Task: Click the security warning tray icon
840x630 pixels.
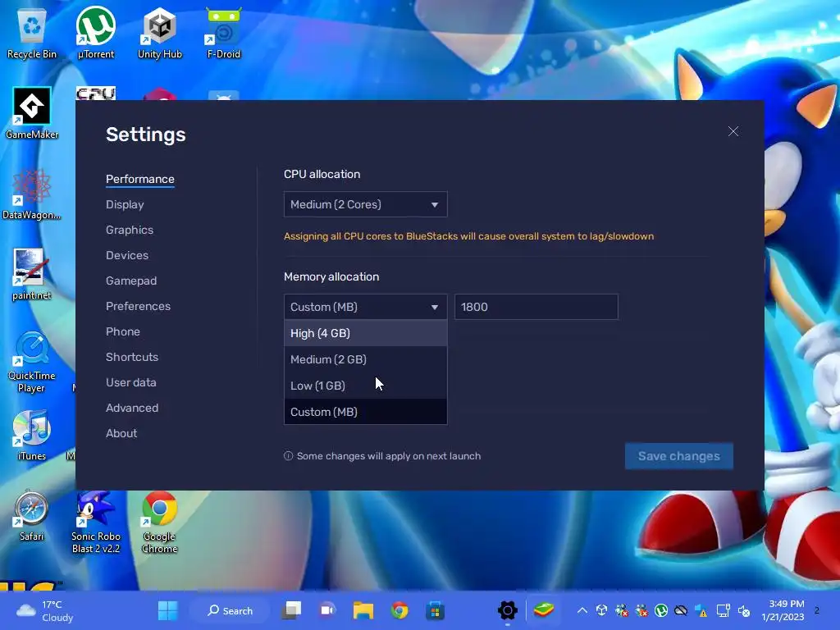Action: [701, 610]
